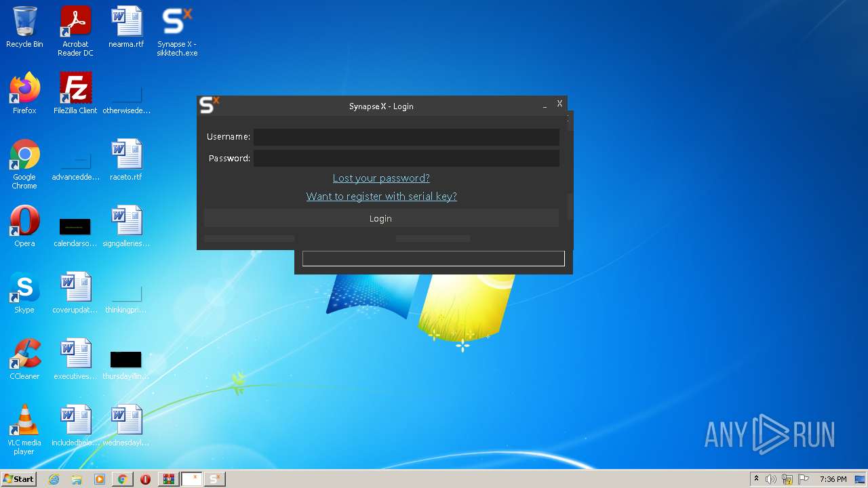Click the Synapse X logo in login window
The image size is (868, 488).
[209, 105]
